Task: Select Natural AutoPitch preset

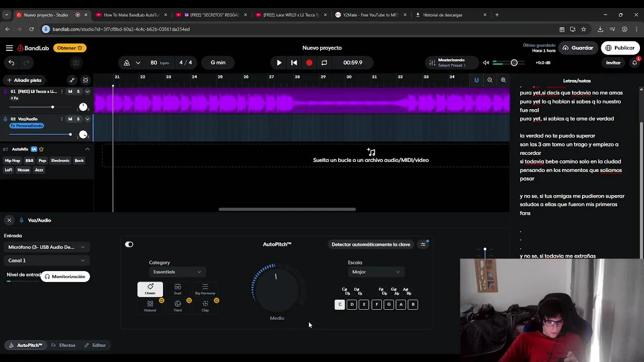Action: [150, 306]
